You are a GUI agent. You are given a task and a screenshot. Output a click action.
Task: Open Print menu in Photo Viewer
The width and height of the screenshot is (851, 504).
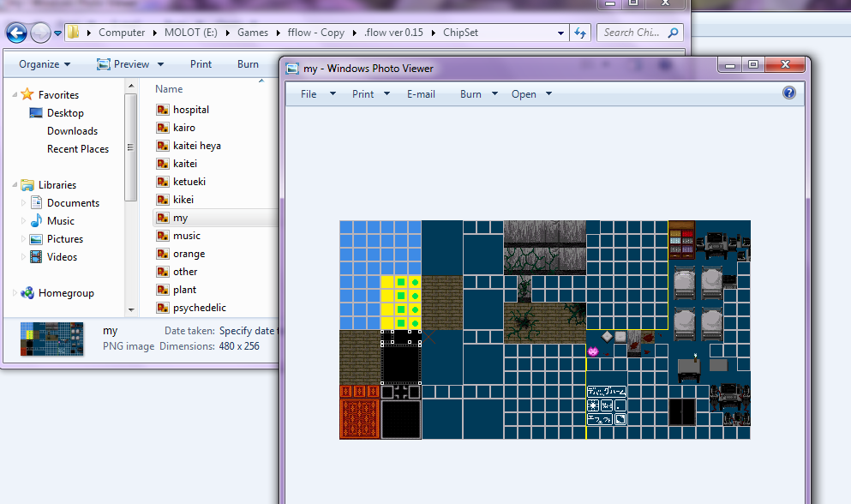pos(371,94)
